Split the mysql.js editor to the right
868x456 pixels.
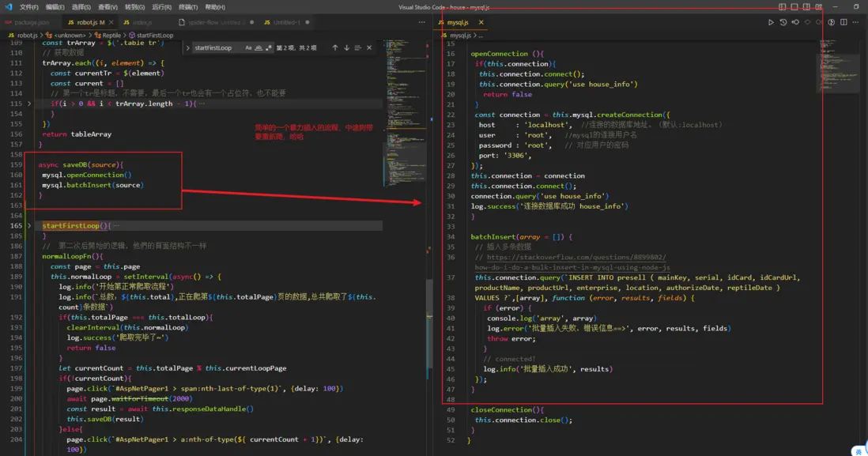[843, 22]
